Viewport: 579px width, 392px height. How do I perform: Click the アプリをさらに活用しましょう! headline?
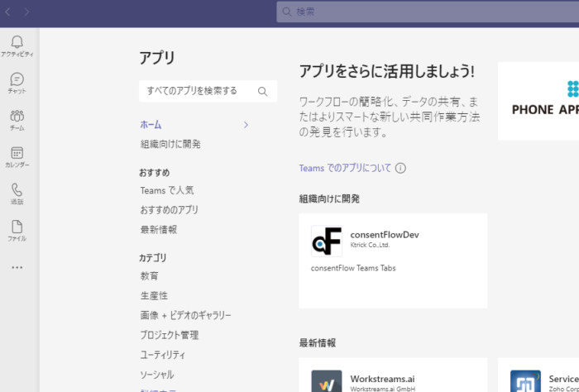pyautogui.click(x=386, y=71)
